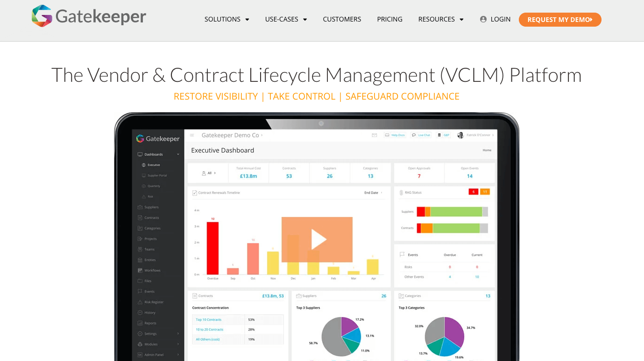Open Help Docs in the dashboard header
Viewport: 644px width, 361px height.
395,135
